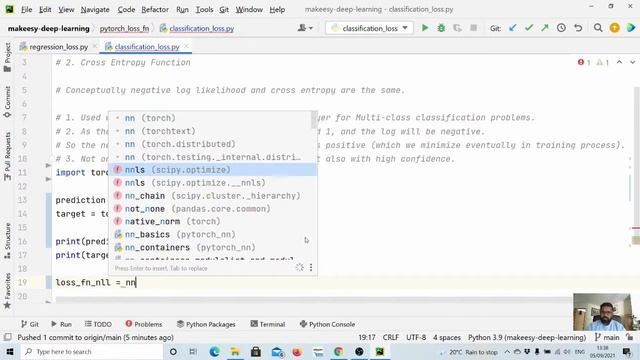Fold the code block at line 11
This screenshot has height=360, width=640.
(48, 165)
